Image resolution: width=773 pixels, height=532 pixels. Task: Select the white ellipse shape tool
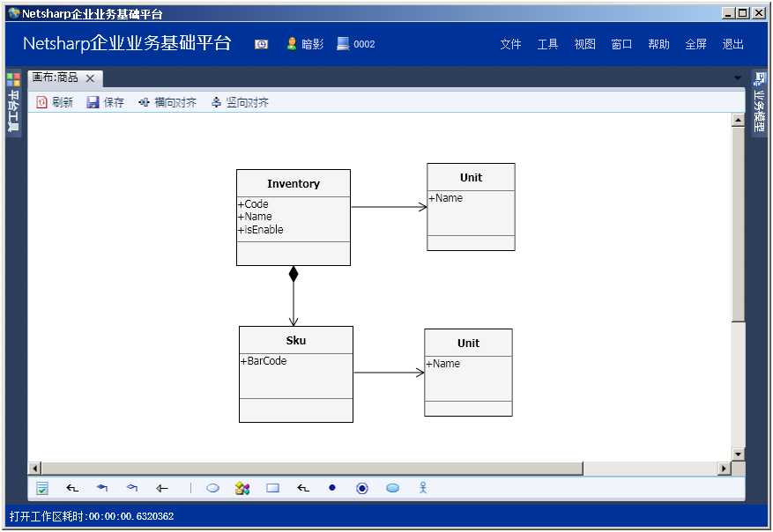click(x=213, y=488)
